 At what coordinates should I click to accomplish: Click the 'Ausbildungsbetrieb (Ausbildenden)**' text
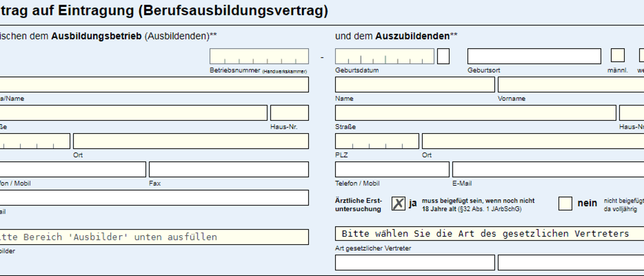(x=134, y=36)
